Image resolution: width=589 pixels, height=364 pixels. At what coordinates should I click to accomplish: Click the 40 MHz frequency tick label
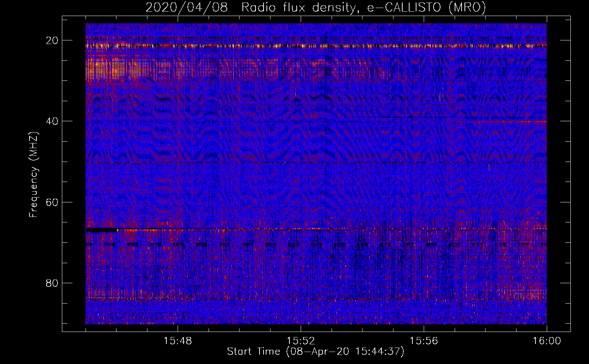click(x=52, y=121)
